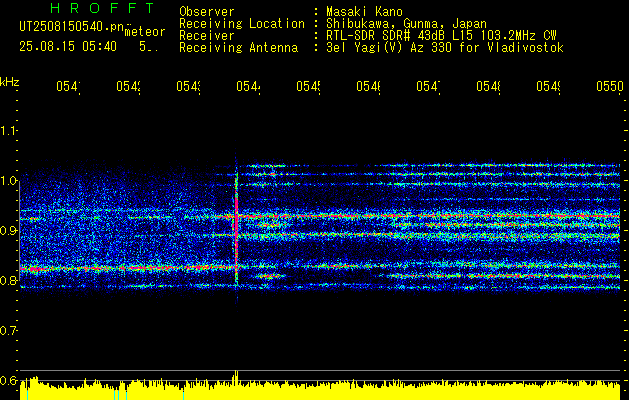
Task: Click the 'Receiving Location' label
Action: pyautogui.click(x=242, y=24)
